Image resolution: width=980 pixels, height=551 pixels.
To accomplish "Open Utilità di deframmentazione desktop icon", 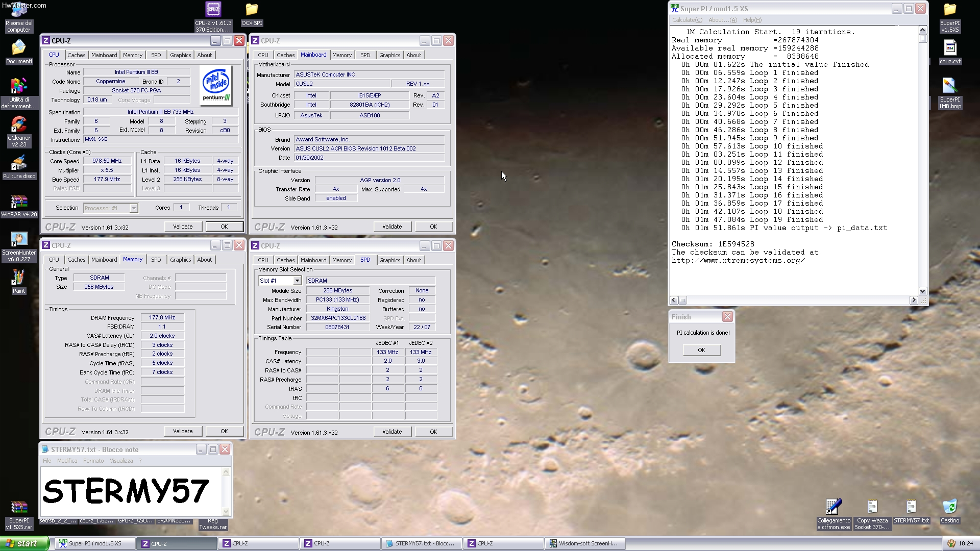I will pyautogui.click(x=19, y=93).
